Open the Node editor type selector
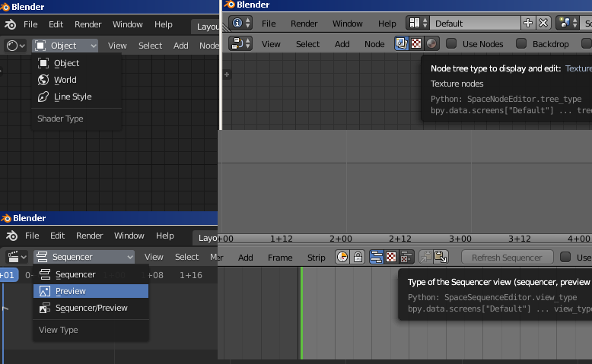The height and width of the screenshot is (364, 592). 240,44
